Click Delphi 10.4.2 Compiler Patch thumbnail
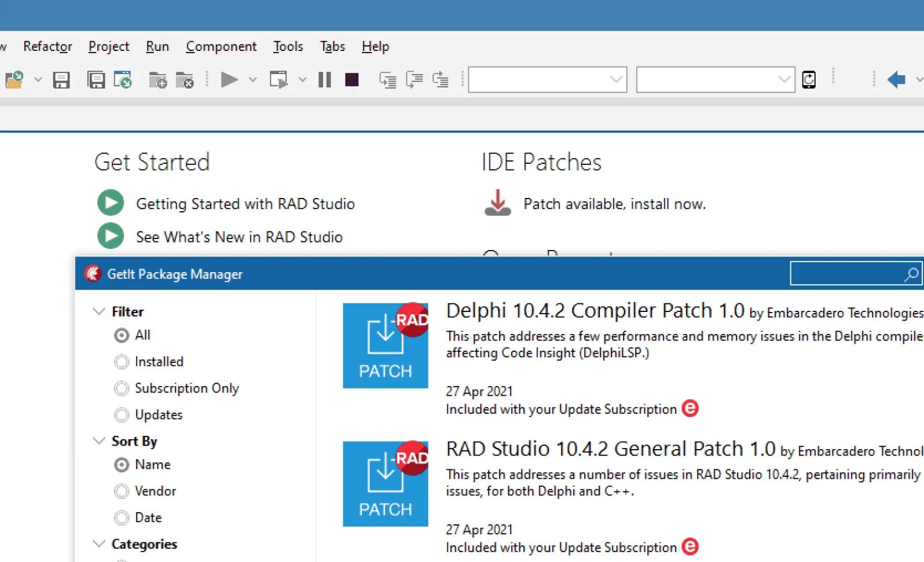This screenshot has height=562, width=924. (386, 346)
